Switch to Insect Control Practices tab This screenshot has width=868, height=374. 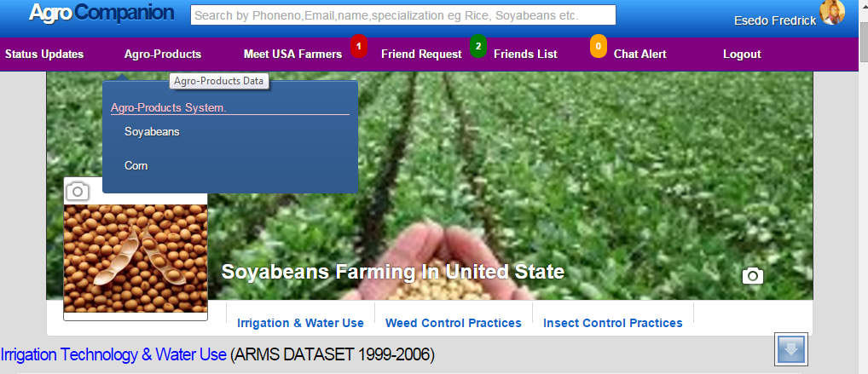pos(613,323)
